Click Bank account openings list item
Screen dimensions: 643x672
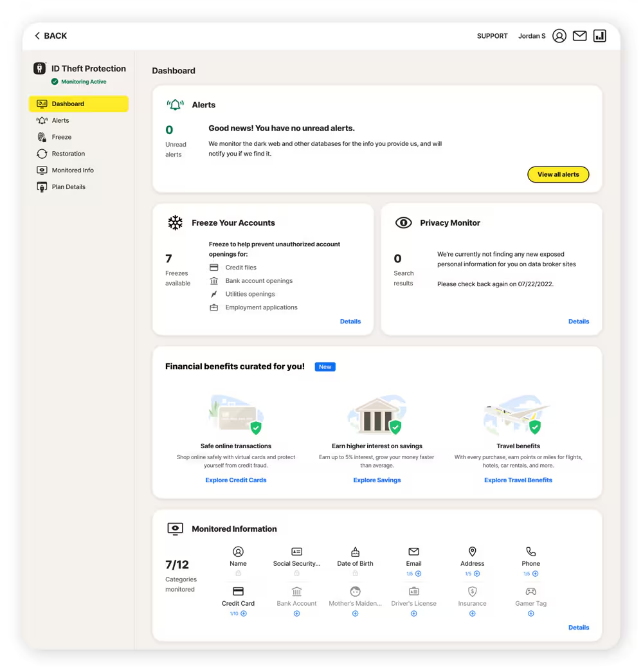pos(251,281)
